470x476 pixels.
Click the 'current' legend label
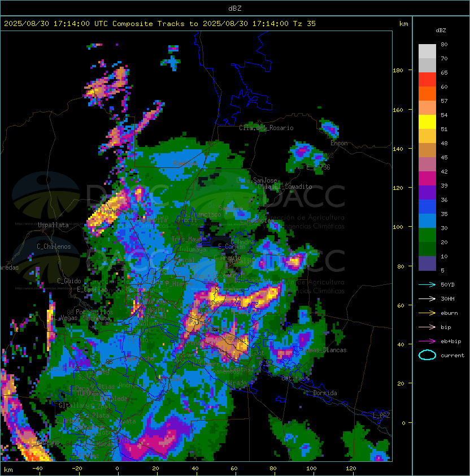(452, 356)
